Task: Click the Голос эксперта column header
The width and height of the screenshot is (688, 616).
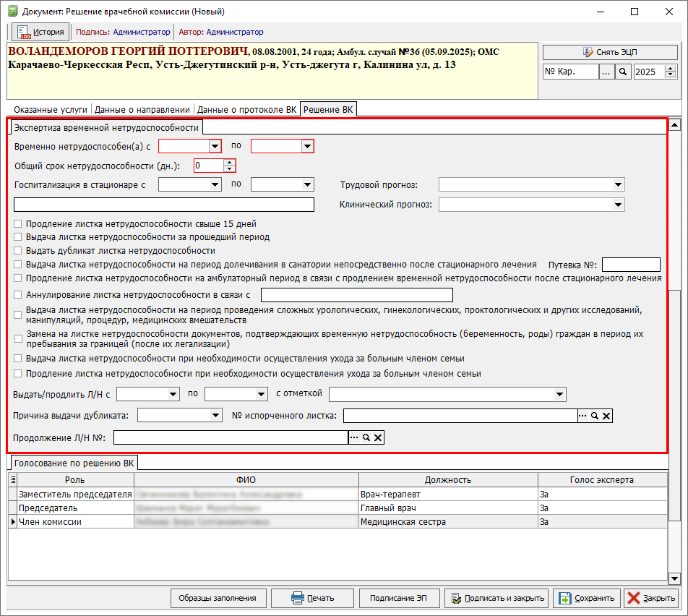Action: coord(603,480)
